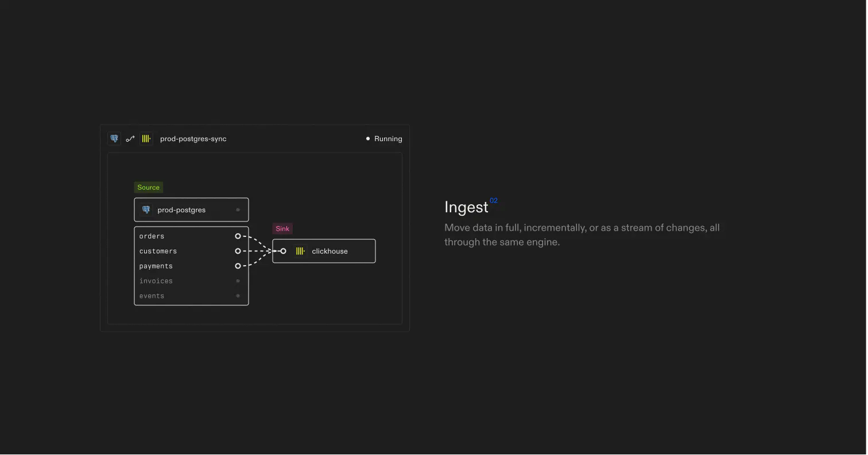The image size is (868, 455).
Task: Click the Ingest heading
Action: [466, 207]
